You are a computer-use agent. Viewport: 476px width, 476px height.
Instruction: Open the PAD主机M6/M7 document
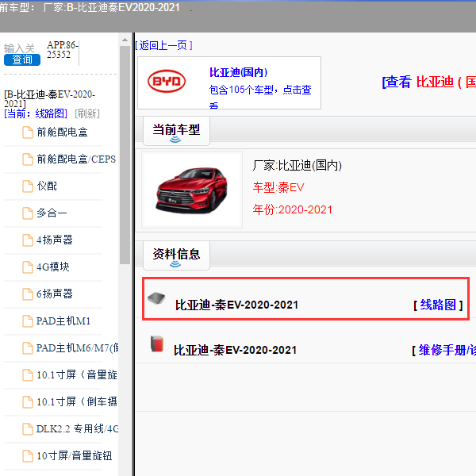[78, 348]
